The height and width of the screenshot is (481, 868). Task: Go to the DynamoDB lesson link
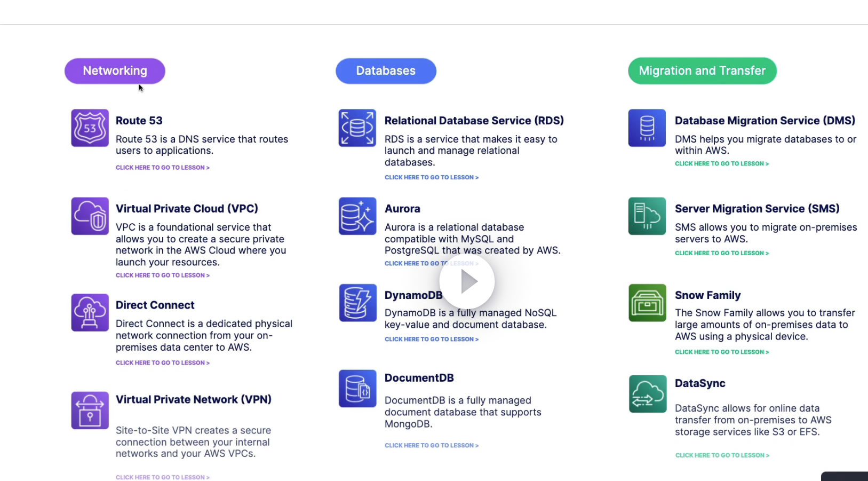431,340
